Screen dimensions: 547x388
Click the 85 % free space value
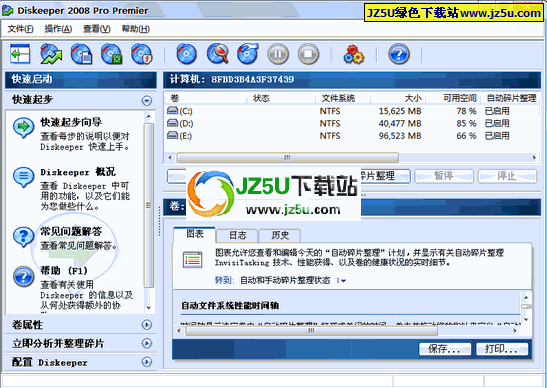click(466, 124)
